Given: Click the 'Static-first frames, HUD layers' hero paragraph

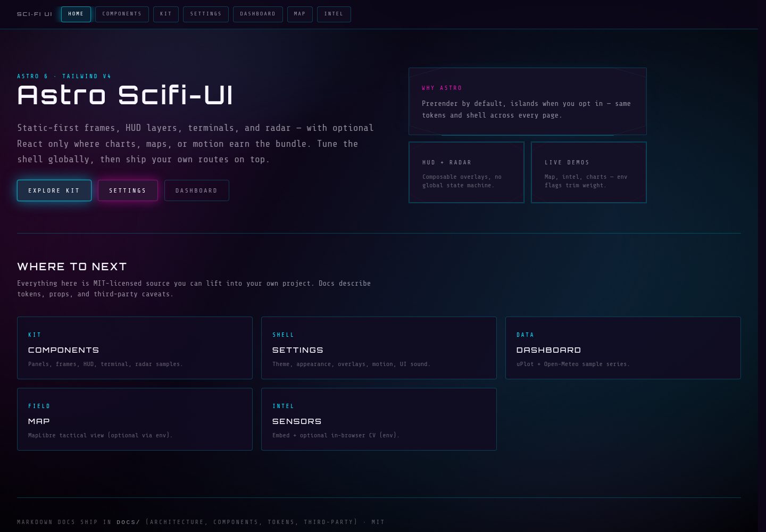Looking at the screenshot, I should 195,144.
